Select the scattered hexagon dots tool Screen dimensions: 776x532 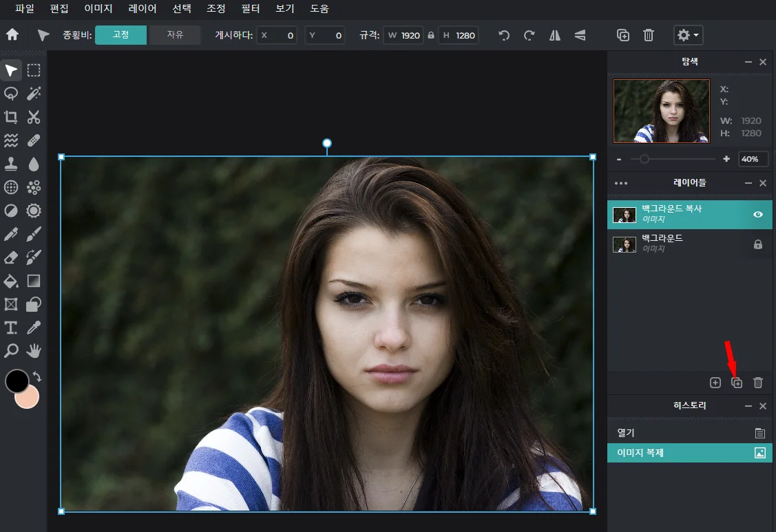(x=34, y=187)
